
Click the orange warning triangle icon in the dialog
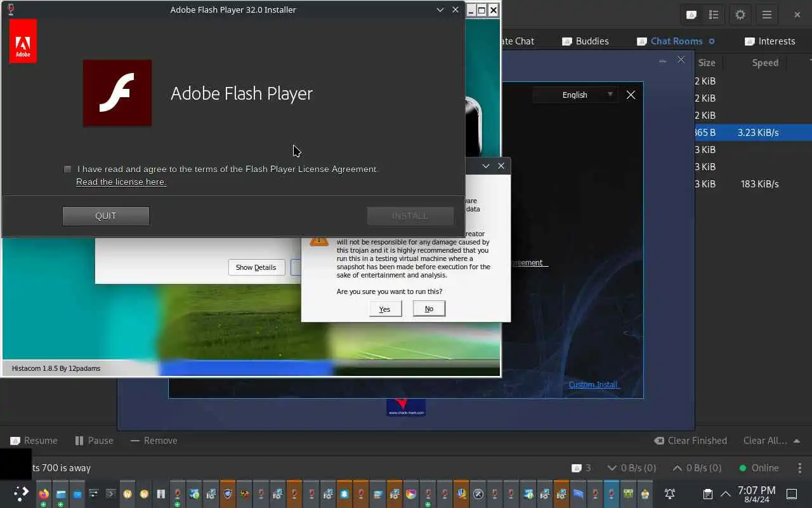[319, 241]
